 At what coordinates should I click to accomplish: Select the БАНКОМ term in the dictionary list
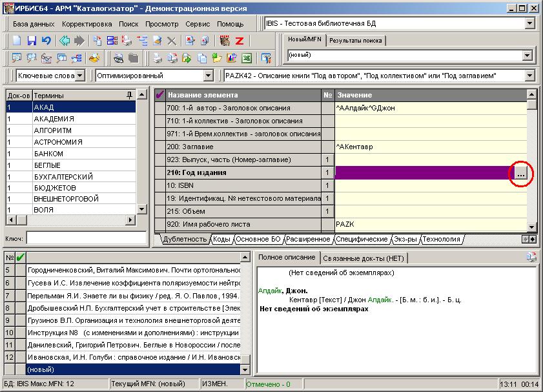pyautogui.click(x=48, y=154)
